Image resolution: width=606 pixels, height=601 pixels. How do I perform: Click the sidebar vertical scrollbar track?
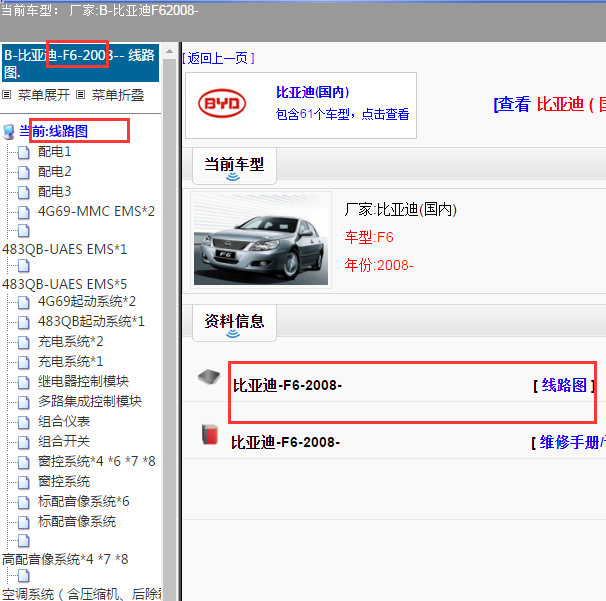pyautogui.click(x=169, y=329)
